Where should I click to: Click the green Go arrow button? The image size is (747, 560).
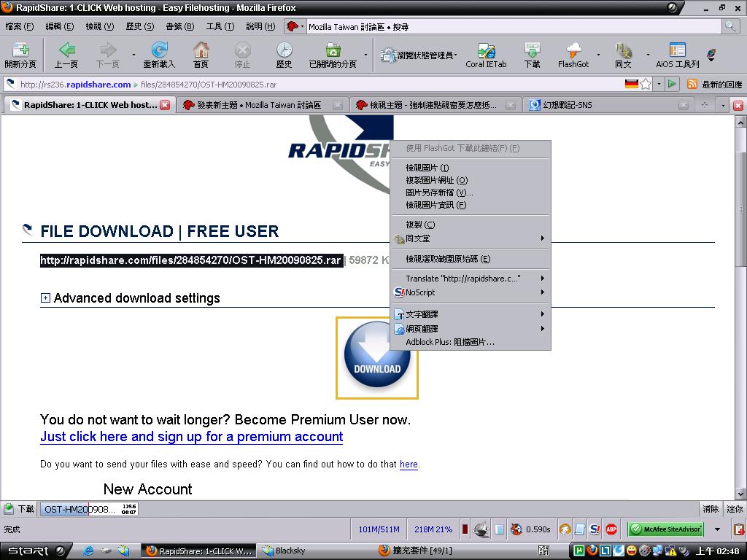[x=672, y=85]
